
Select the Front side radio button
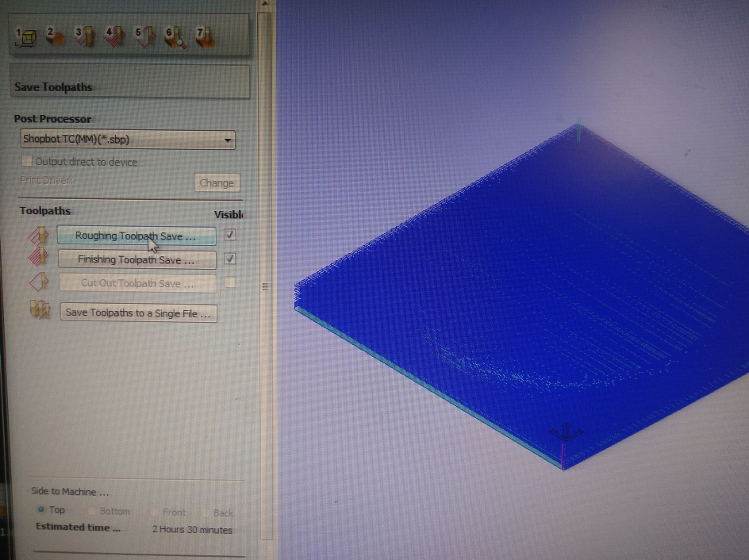click(155, 512)
